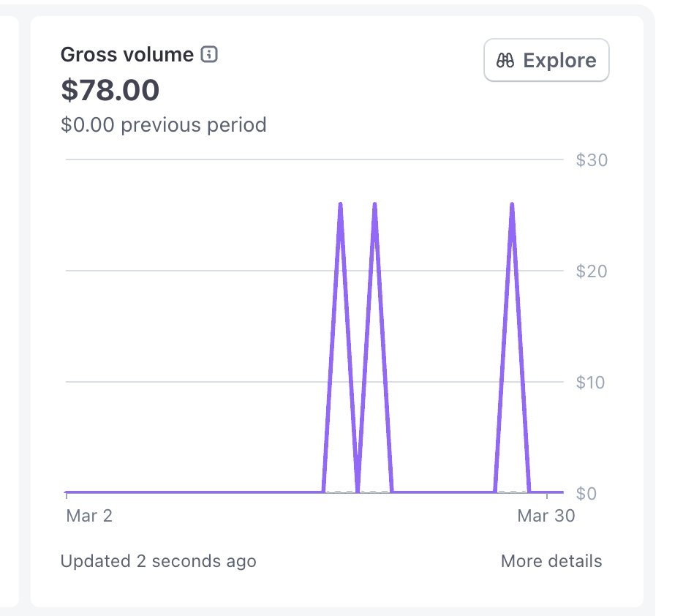Click the third spike peak near Mar 30
Viewport: 683px width, 616px height.
(512, 205)
